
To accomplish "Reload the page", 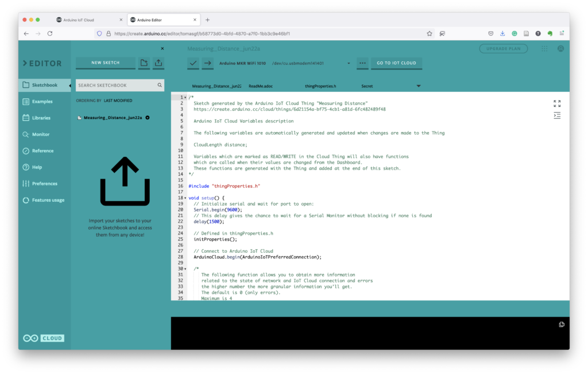I will (50, 33).
